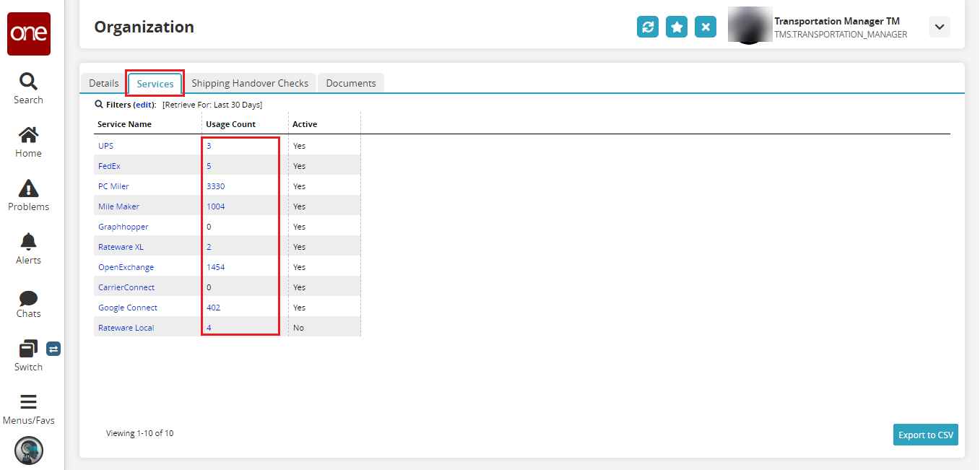Switch to the Details tab
Screen dimensions: 980x470
point(104,83)
